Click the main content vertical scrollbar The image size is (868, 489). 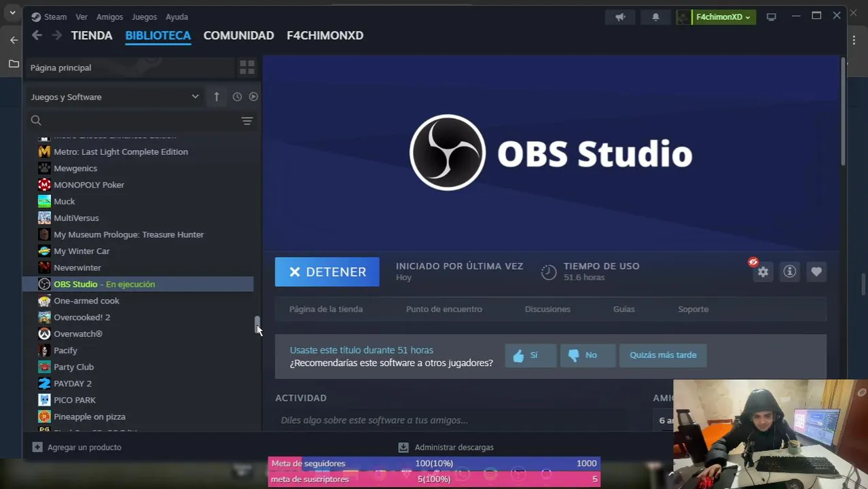tap(843, 112)
